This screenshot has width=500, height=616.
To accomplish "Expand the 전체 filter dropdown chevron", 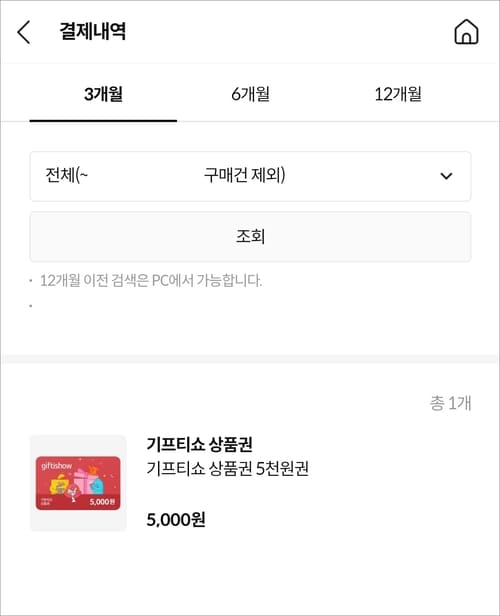I will [x=446, y=176].
